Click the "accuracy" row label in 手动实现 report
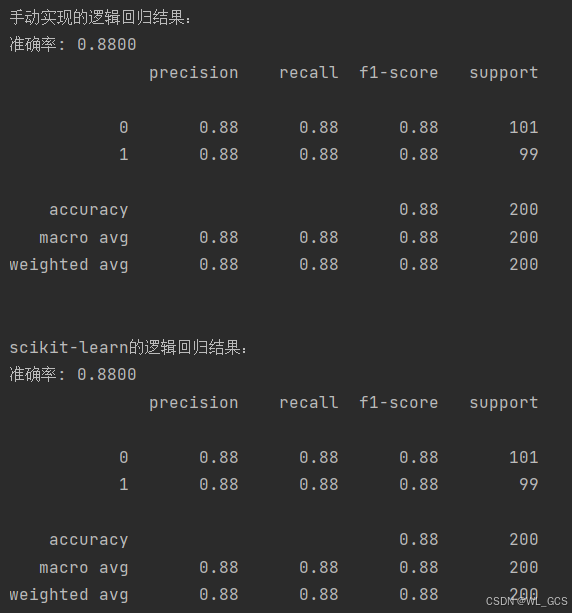Viewport: 572px width, 613px height. (89, 210)
